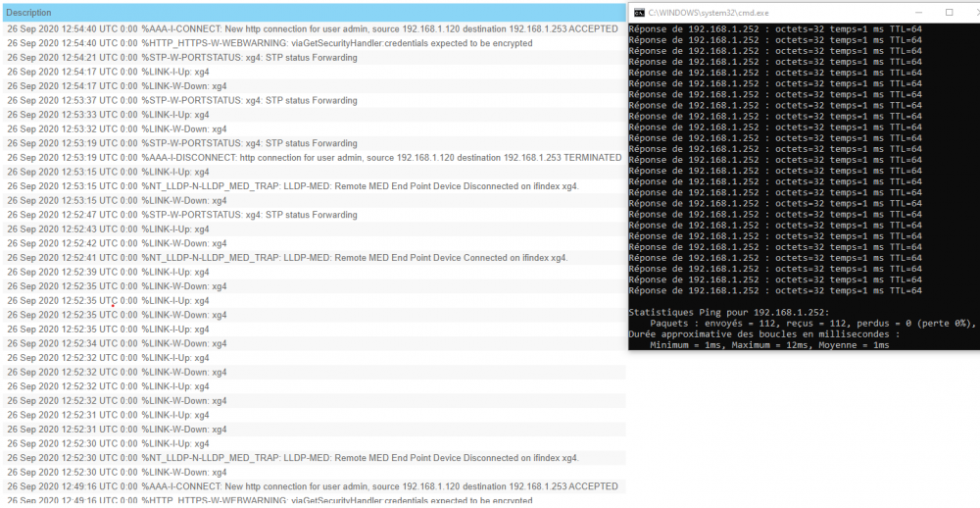
Task: Maximize the cmd.exe window
Action: coord(949,13)
